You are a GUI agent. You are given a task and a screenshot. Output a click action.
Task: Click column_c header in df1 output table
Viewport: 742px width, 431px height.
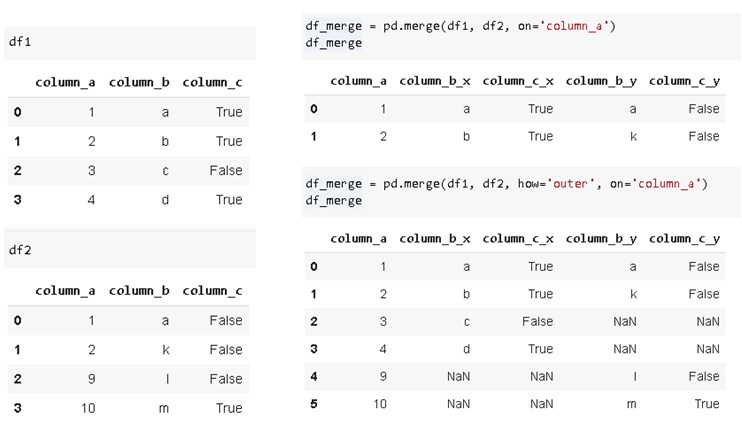[x=212, y=82]
